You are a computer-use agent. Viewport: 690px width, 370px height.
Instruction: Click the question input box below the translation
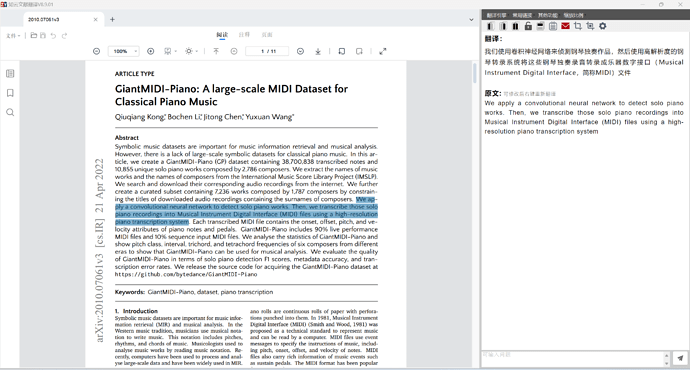click(x=572, y=358)
